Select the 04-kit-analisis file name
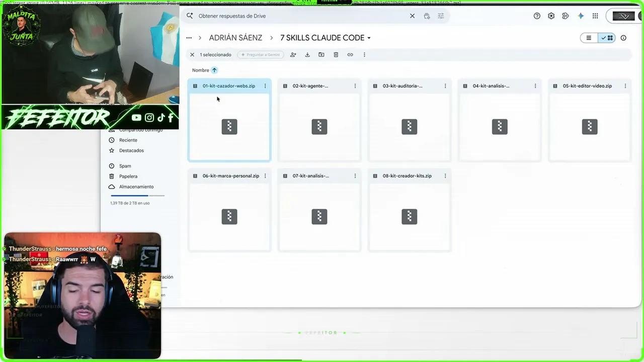 point(491,86)
